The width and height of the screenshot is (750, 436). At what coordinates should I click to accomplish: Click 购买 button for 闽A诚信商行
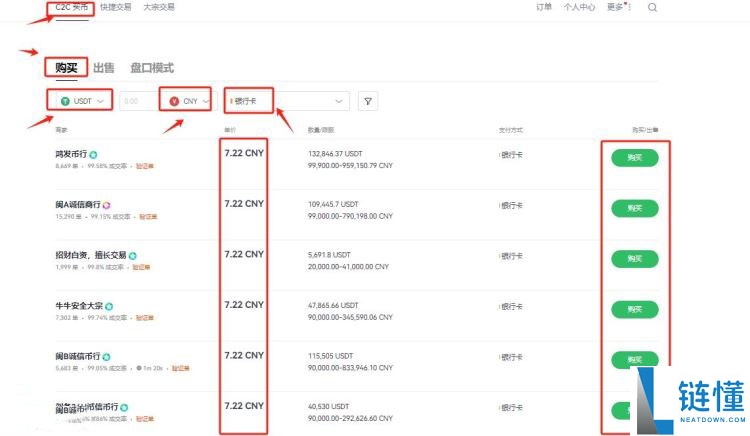(635, 208)
